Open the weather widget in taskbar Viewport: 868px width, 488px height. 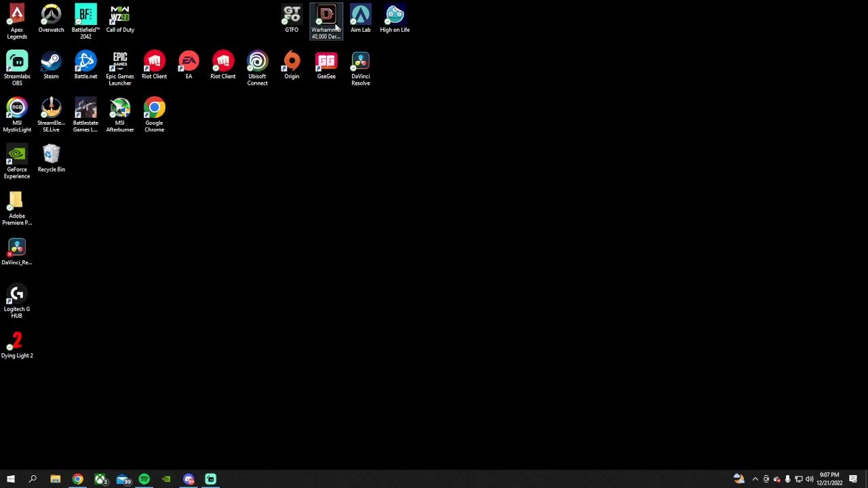(x=739, y=479)
